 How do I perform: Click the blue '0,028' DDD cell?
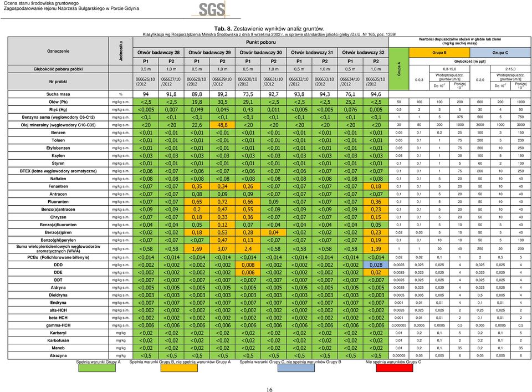click(x=376, y=265)
